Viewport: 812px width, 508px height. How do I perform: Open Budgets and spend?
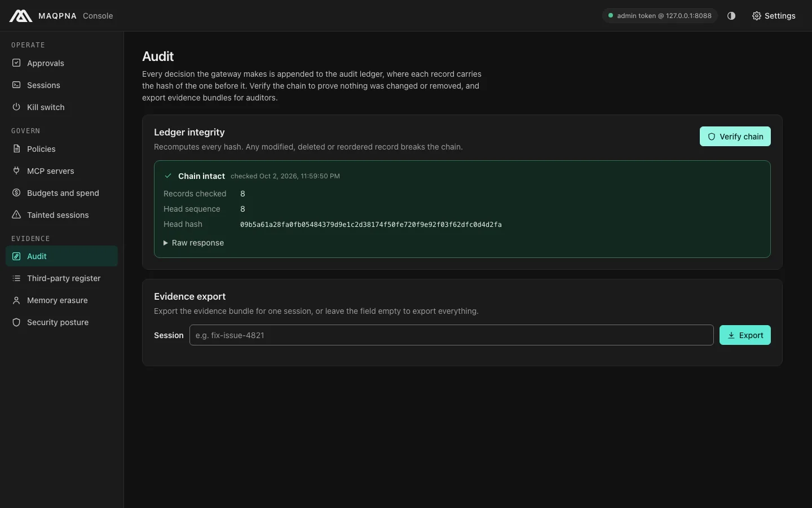click(x=61, y=193)
